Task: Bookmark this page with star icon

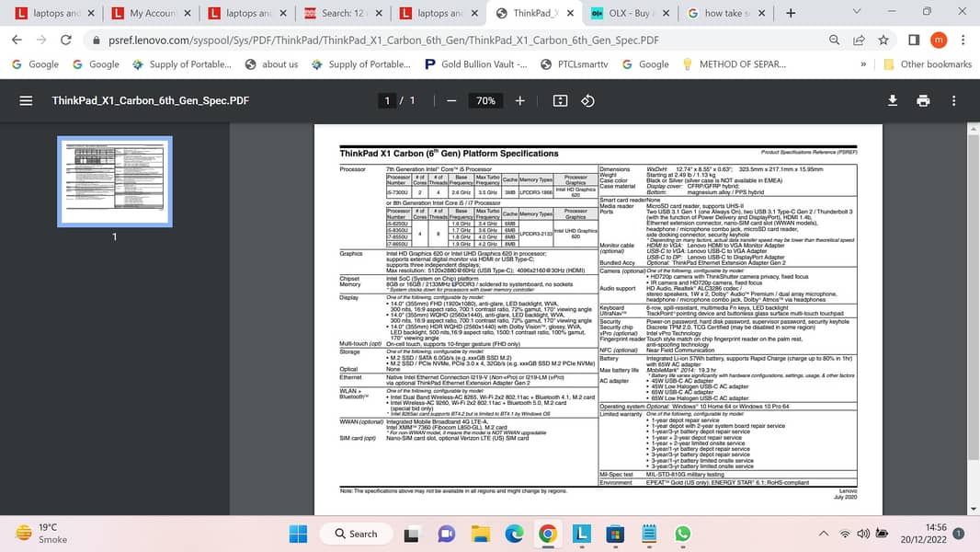Action: [883, 40]
